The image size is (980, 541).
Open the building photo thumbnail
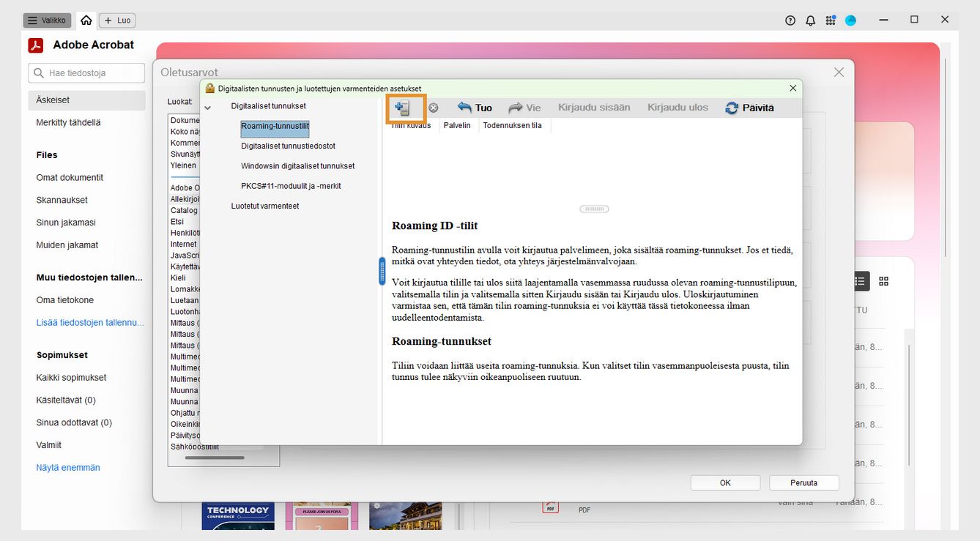(406, 516)
